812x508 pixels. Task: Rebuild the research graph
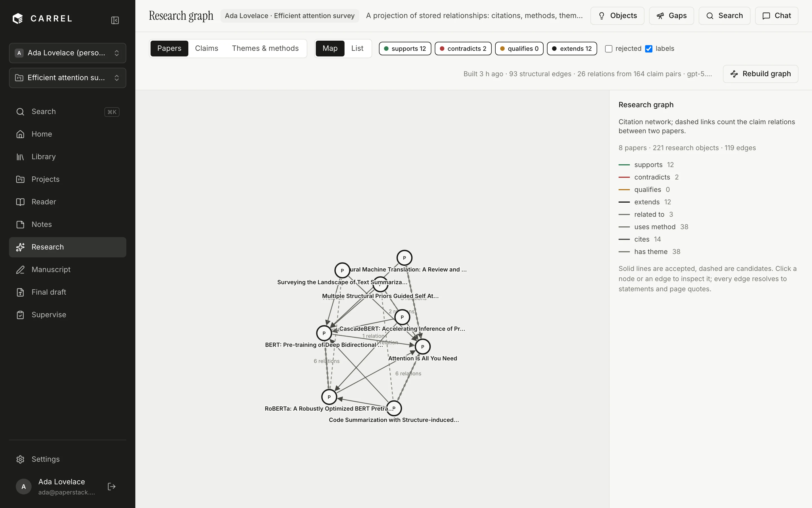[x=760, y=74]
